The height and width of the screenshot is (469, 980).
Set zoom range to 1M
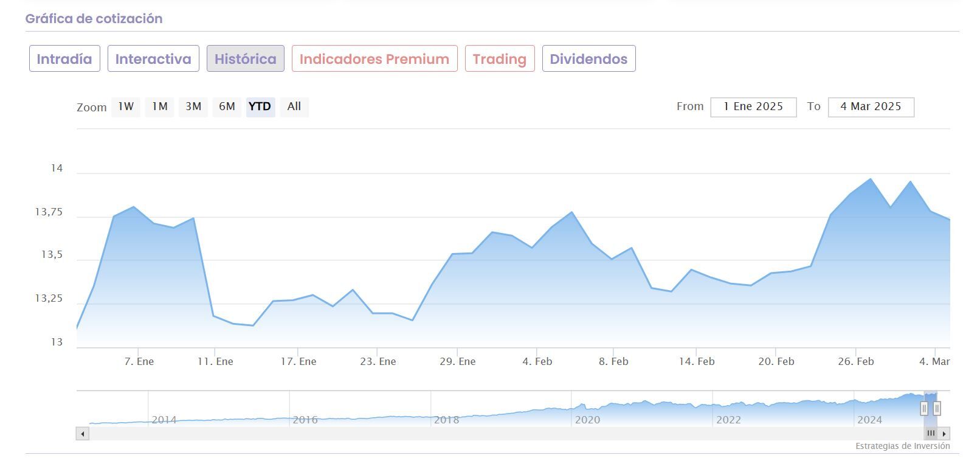coord(159,106)
